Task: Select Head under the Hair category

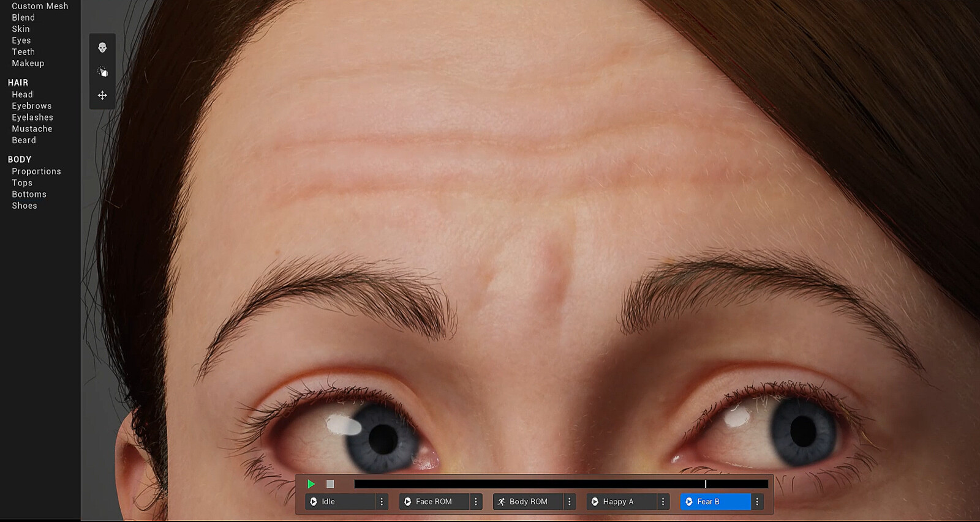Action: [22, 94]
